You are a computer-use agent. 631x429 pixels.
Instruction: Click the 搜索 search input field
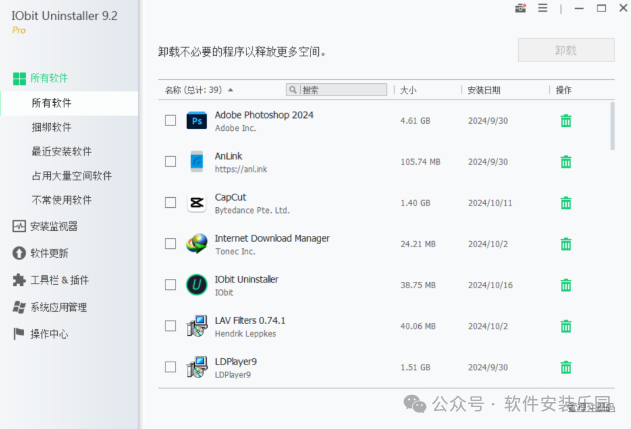(336, 90)
